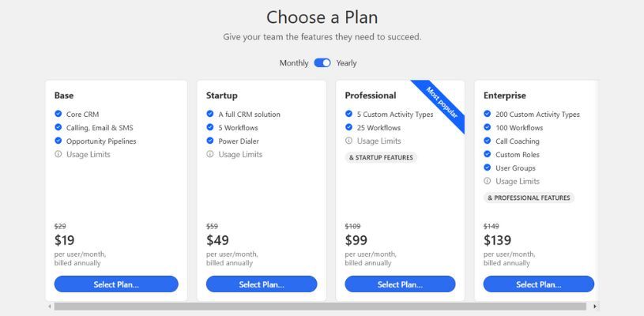The width and height of the screenshot is (644, 316).
Task: Select the Startup plan button
Action: [x=262, y=284]
